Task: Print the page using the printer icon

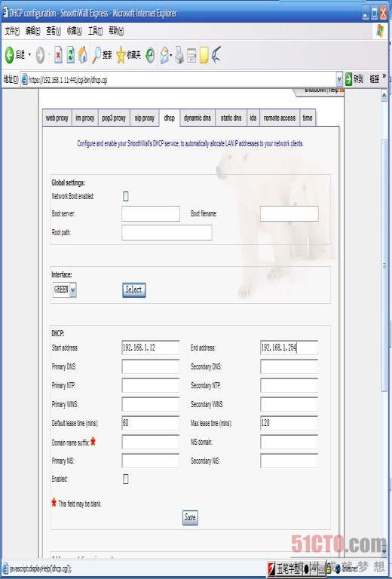Action: (179, 55)
